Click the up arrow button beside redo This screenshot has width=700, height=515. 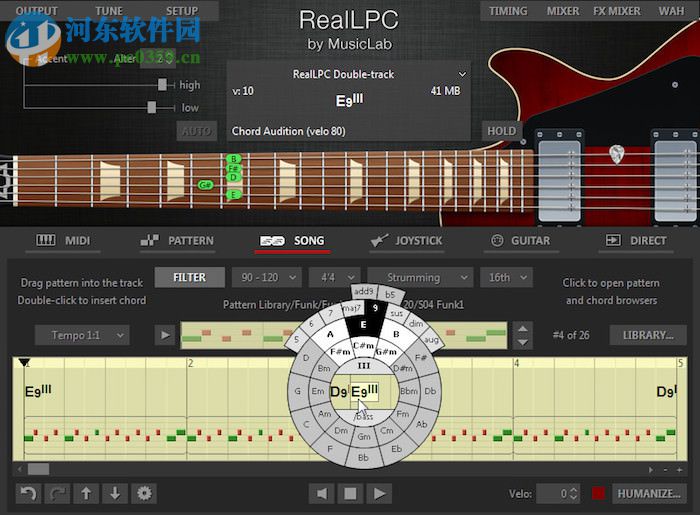(x=86, y=494)
